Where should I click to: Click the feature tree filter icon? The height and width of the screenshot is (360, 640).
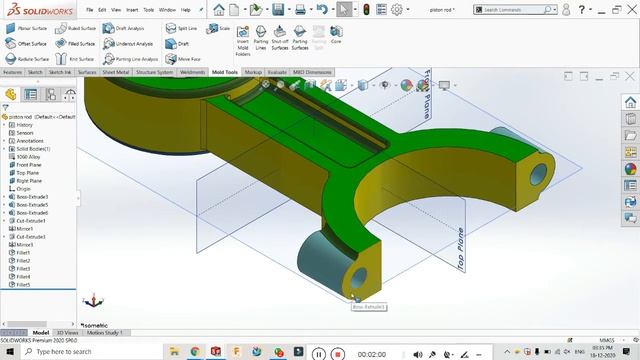click(5, 107)
